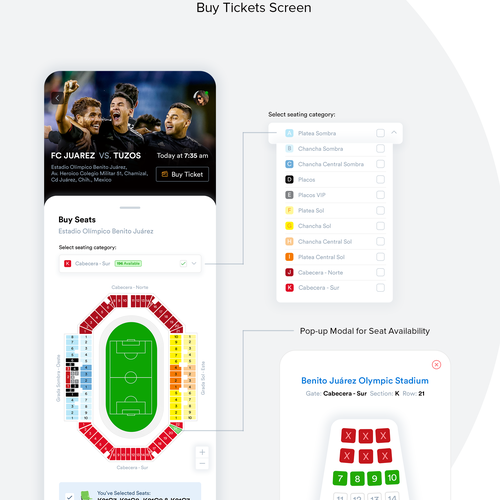Choose Chancha Central Sombra from list
Image resolution: width=500 pixels, height=500 pixels.
tap(331, 164)
